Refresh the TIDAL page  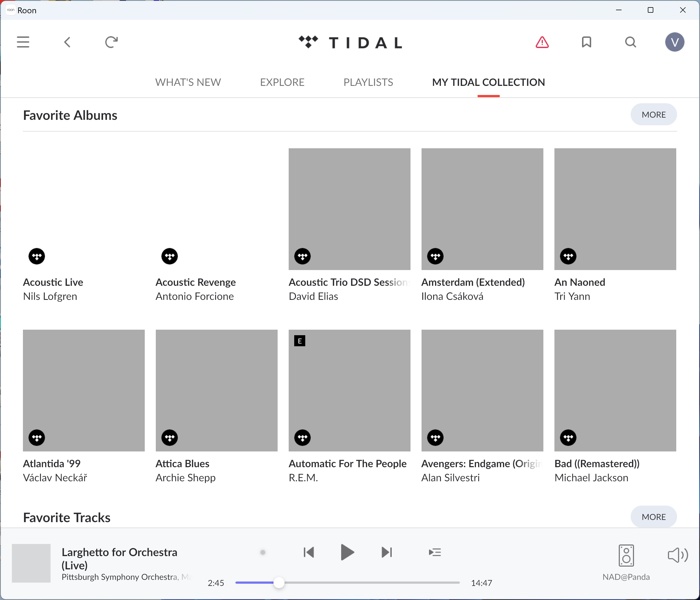(x=112, y=42)
